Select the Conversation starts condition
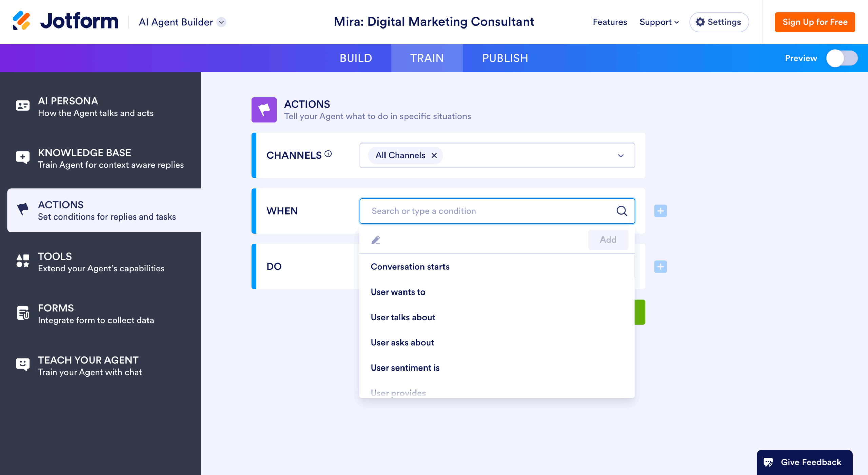Viewport: 868px width, 475px height. click(x=497, y=267)
